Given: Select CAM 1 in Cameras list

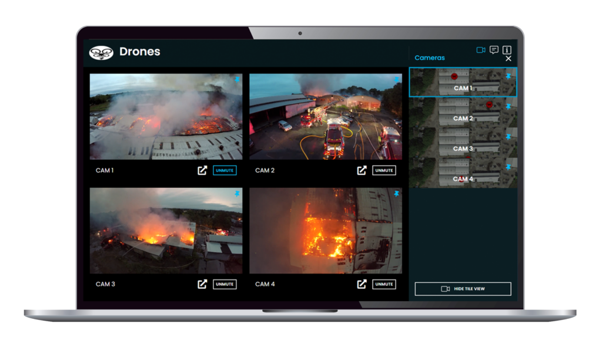Looking at the screenshot, I should click(463, 82).
